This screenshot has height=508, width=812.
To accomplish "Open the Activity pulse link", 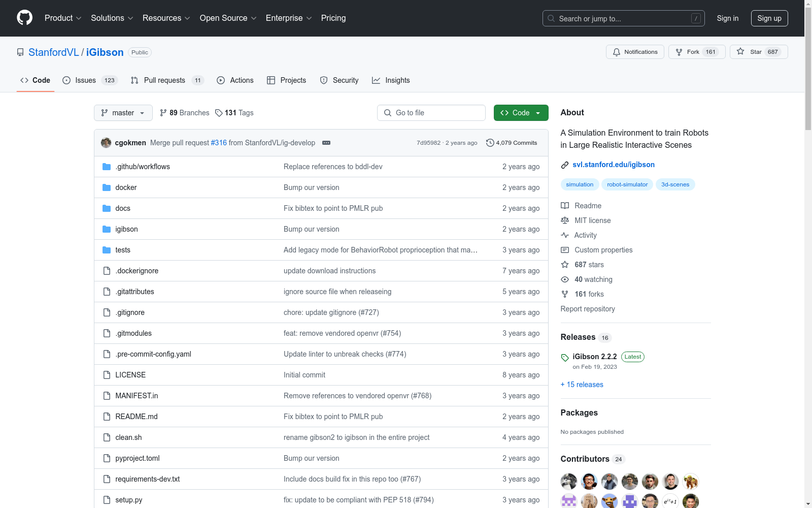I will tap(579, 235).
